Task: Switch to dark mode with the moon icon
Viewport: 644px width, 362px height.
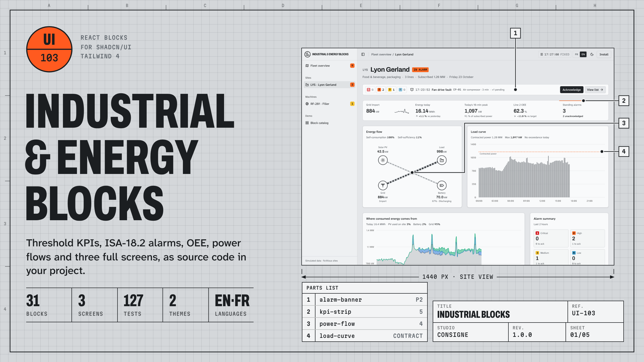Action: point(592,54)
